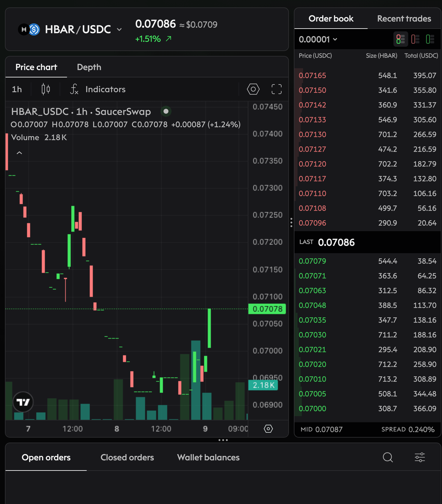Select bid price 0.07005

pyautogui.click(x=312, y=394)
